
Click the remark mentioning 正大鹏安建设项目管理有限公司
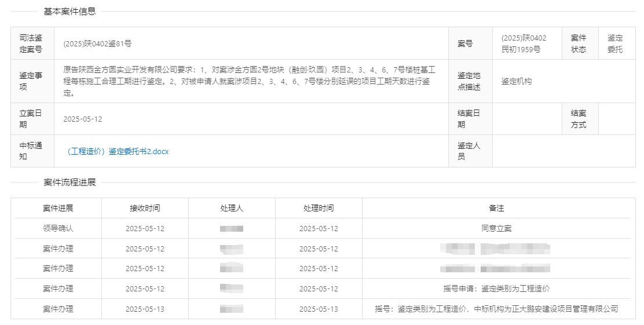pyautogui.click(x=496, y=309)
